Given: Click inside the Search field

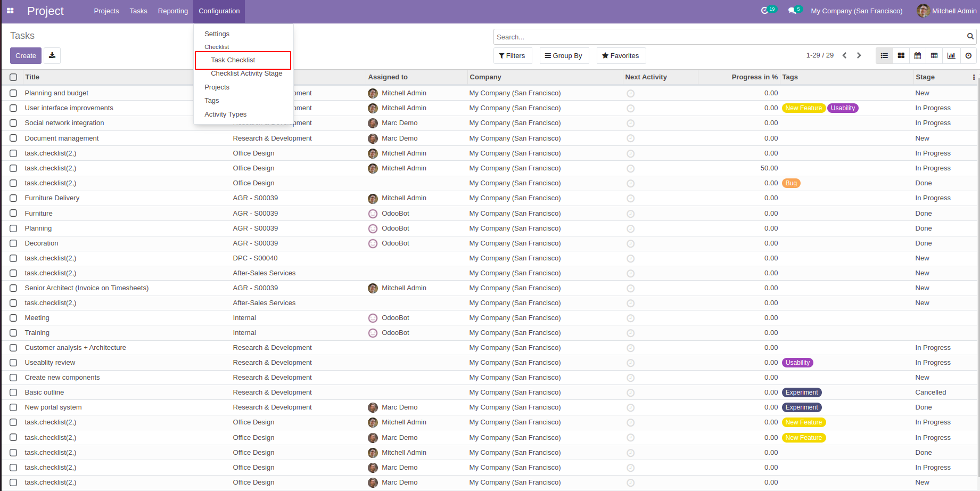Looking at the screenshot, I should click(729, 37).
